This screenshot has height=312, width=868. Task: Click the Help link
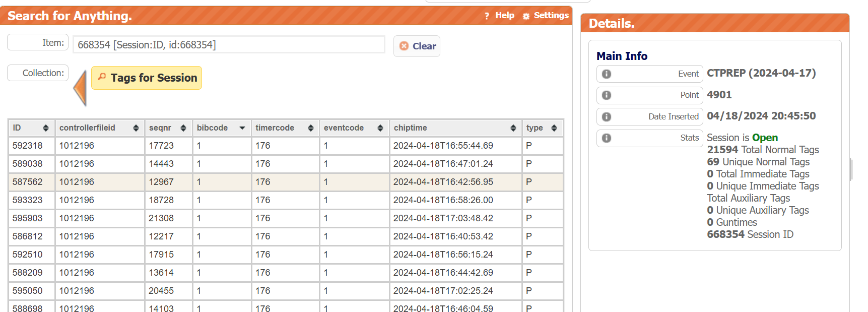click(x=505, y=16)
